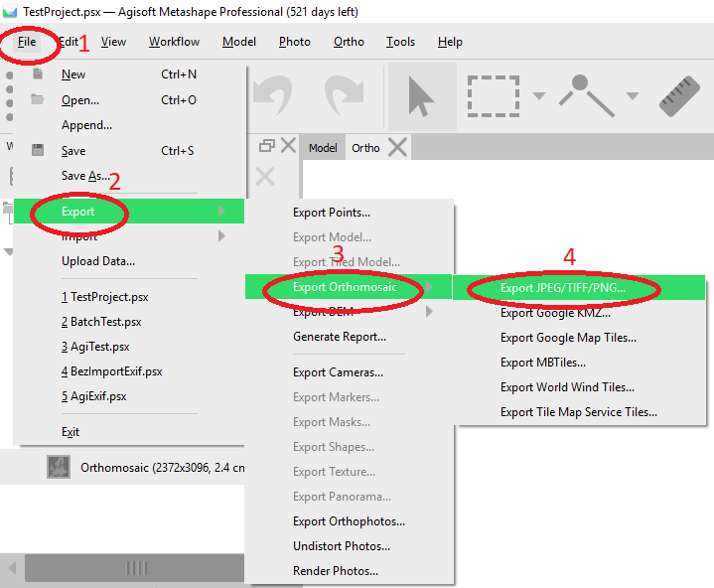Image resolution: width=714 pixels, height=588 pixels.
Task: Click the Open folder icon
Action: click(x=38, y=99)
